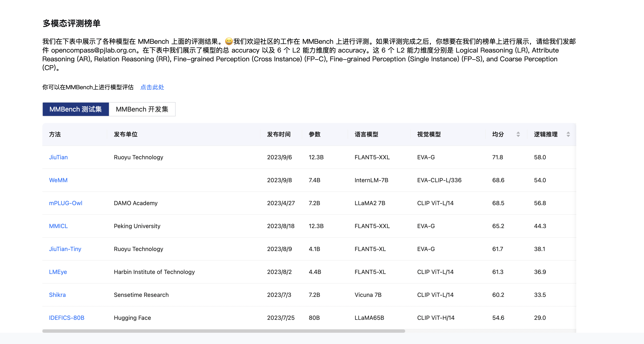This screenshot has height=344, width=644.
Task: Click the 发布时间 column header
Action: point(278,134)
